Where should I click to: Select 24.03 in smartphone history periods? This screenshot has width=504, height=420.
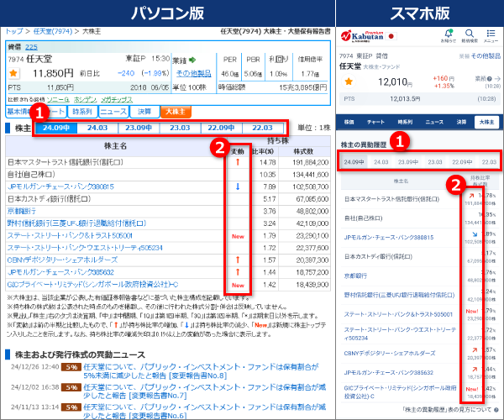(381, 162)
